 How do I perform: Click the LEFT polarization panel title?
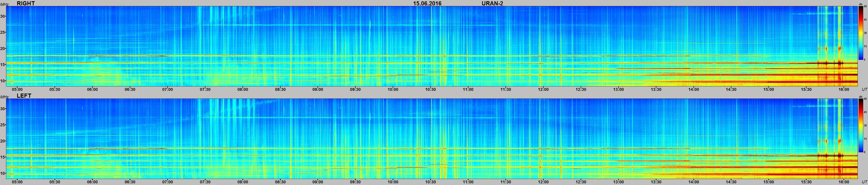[x=24, y=96]
